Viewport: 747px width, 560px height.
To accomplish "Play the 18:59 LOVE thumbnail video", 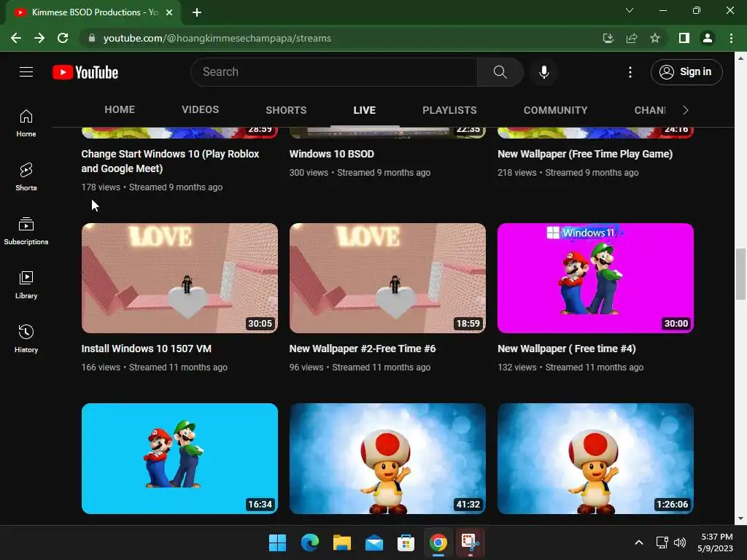I will click(387, 278).
